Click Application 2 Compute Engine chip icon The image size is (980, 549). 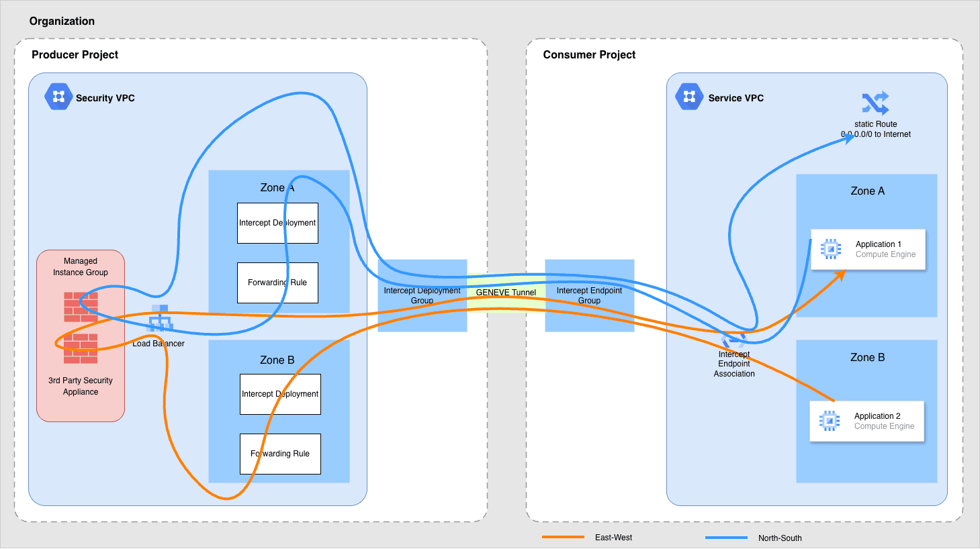[x=830, y=421]
